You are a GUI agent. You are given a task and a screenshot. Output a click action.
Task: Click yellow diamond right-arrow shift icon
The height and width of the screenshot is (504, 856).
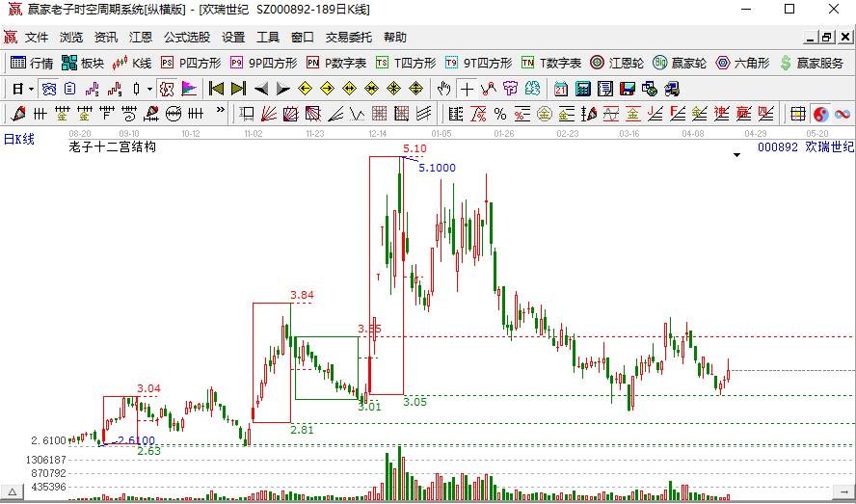pos(328,89)
